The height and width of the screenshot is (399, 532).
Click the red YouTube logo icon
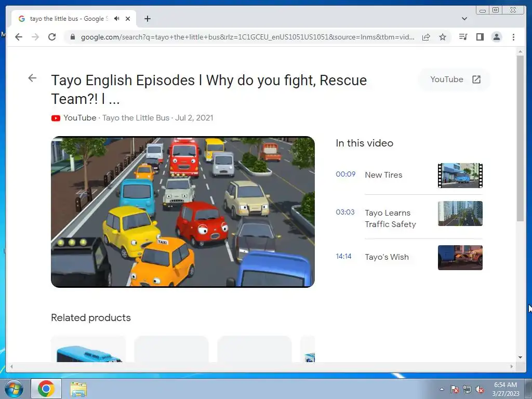(x=56, y=118)
